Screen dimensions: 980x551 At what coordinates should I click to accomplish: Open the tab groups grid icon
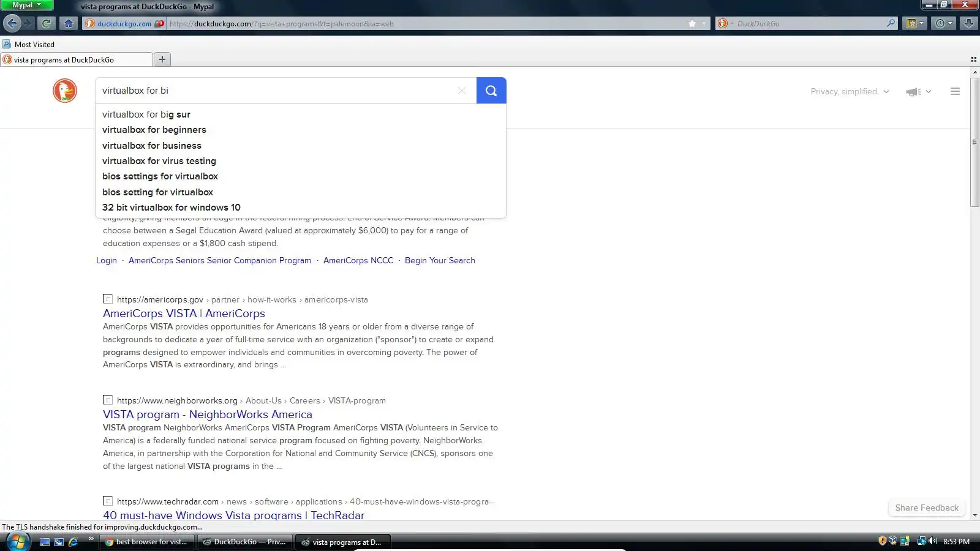pyautogui.click(x=974, y=59)
